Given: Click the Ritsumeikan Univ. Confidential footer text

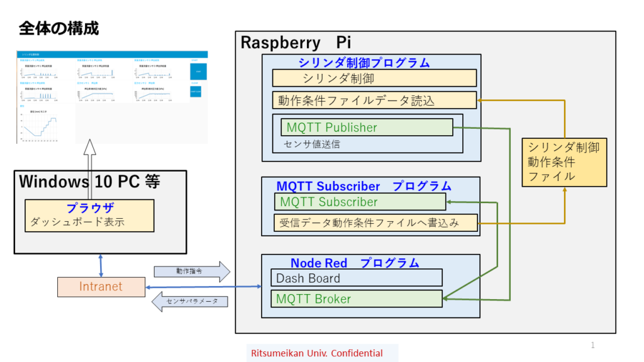Looking at the screenshot, I should tap(316, 353).
